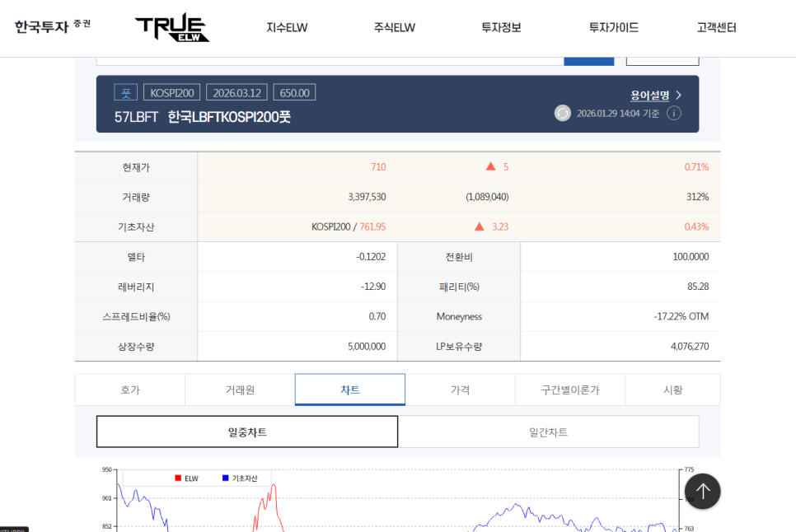Click the red ELW legend marker

pyautogui.click(x=178, y=478)
